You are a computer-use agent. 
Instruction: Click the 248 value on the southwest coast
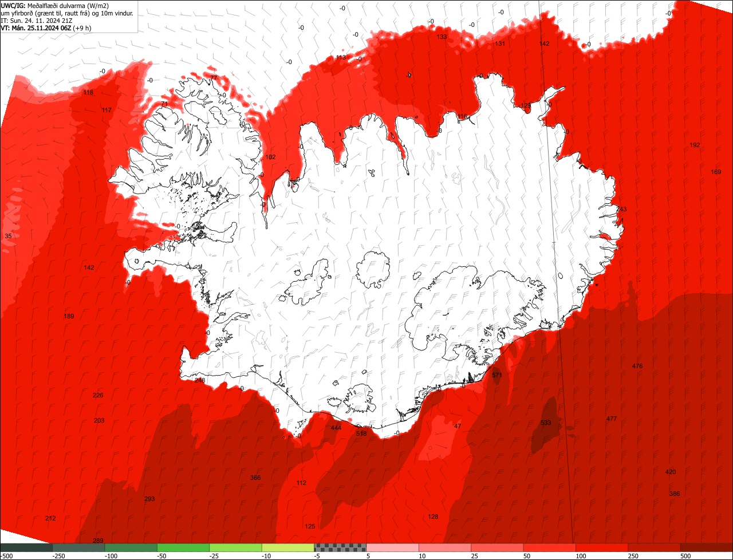coord(199,380)
